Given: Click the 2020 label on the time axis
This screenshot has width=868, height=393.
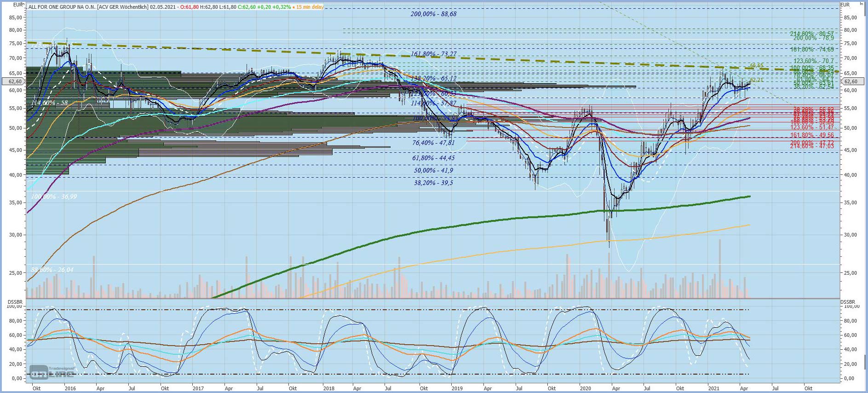Looking at the screenshot, I should [585, 388].
